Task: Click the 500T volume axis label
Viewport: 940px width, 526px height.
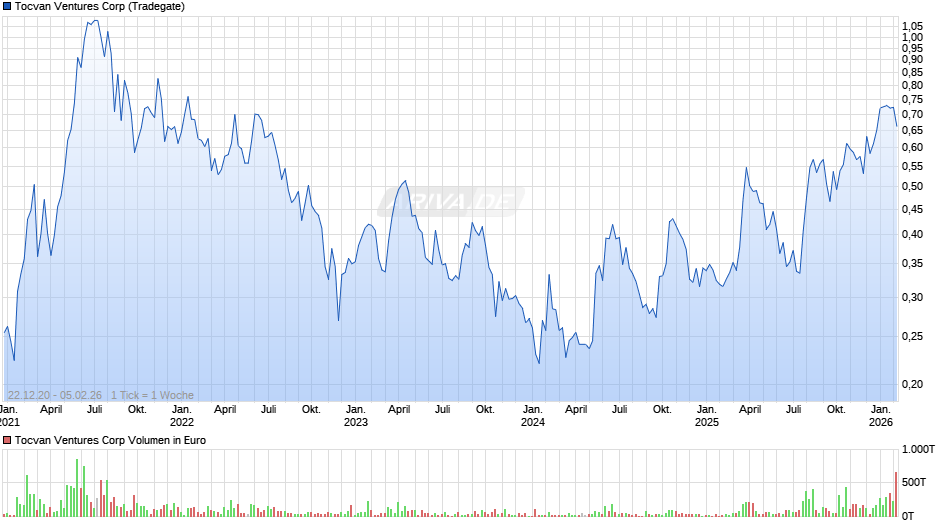Action: (914, 482)
